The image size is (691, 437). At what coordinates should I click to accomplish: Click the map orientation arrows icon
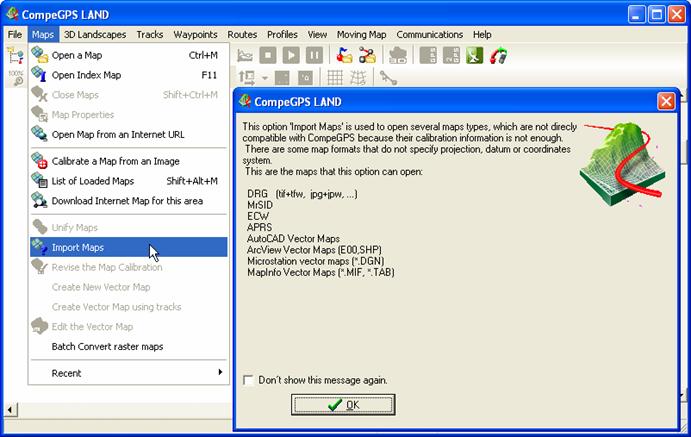point(247,78)
